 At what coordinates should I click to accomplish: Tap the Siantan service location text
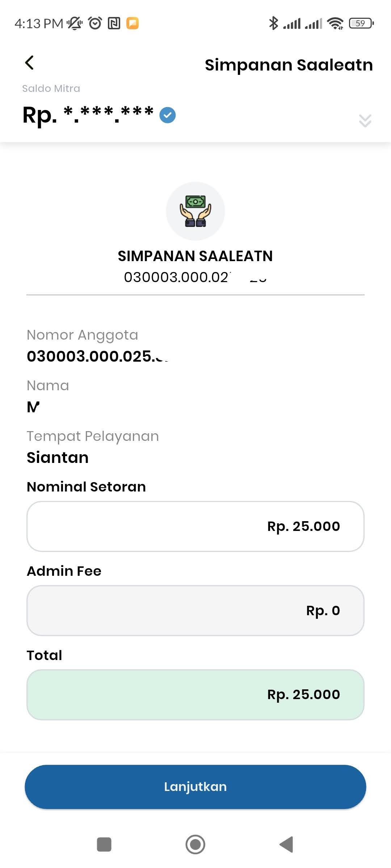58,458
